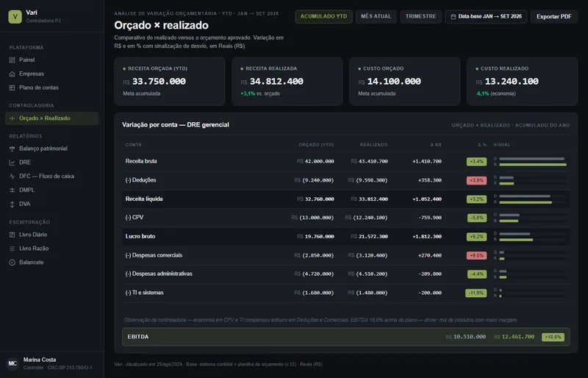
Task: Click the DVA arrows icon
Action: tap(12, 204)
